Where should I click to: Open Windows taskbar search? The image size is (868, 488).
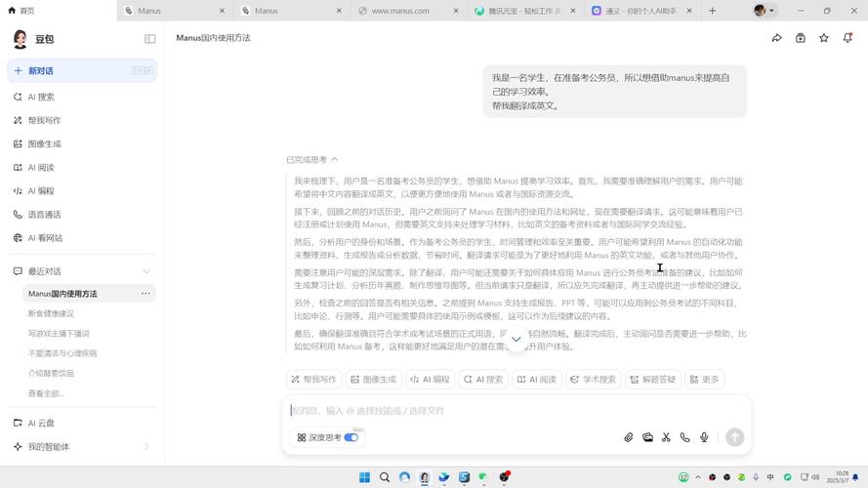(384, 477)
